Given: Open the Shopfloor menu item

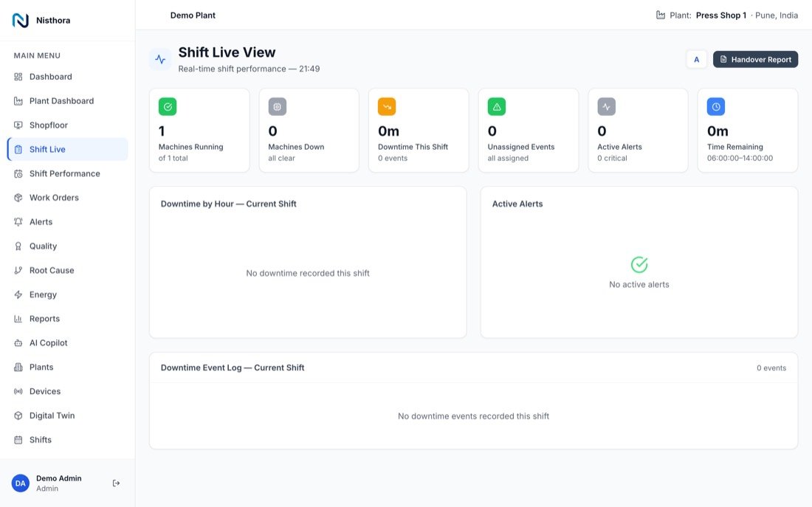Looking at the screenshot, I should (x=67, y=125).
